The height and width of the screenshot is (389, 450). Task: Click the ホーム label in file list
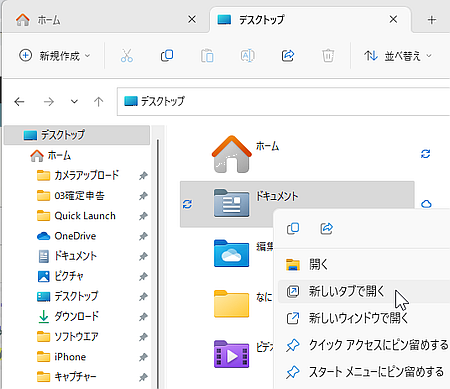267,146
